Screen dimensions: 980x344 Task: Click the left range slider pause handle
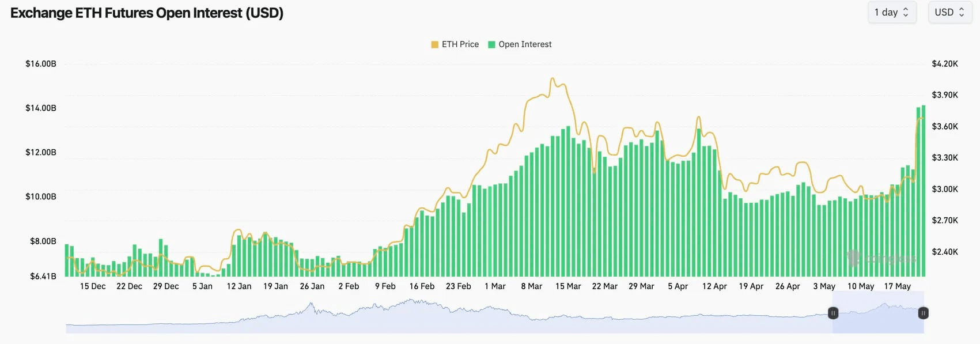833,313
